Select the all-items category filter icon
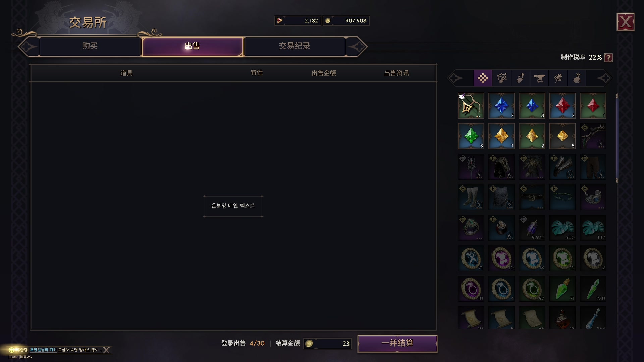 483,78
